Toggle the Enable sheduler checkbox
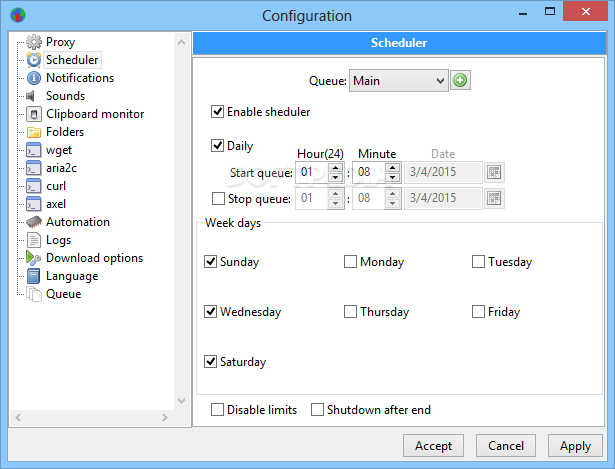This screenshot has height=469, width=615. click(218, 112)
